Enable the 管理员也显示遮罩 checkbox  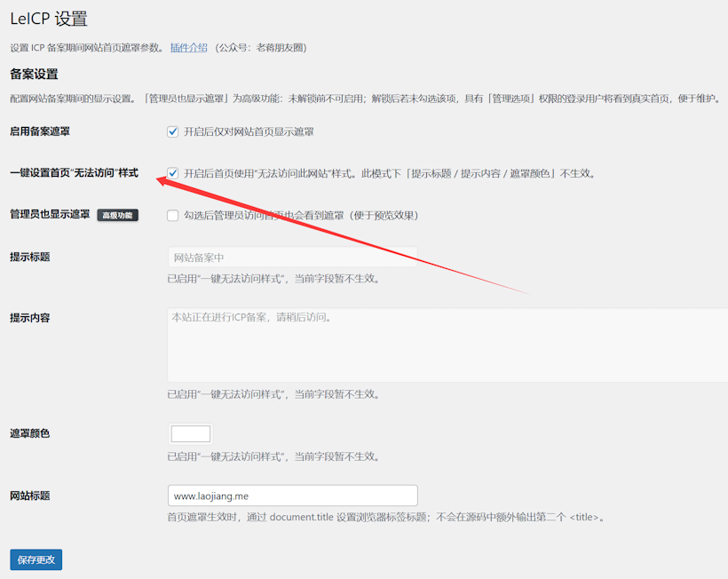point(173,215)
